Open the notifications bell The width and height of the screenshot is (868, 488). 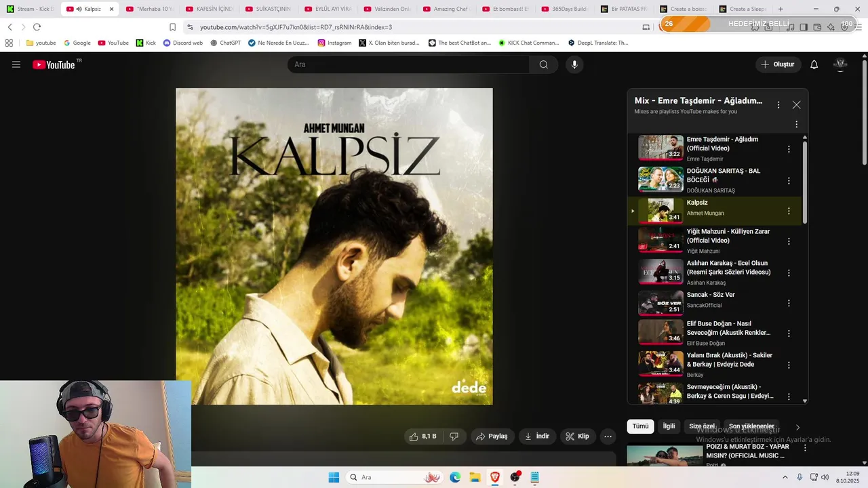(814, 64)
